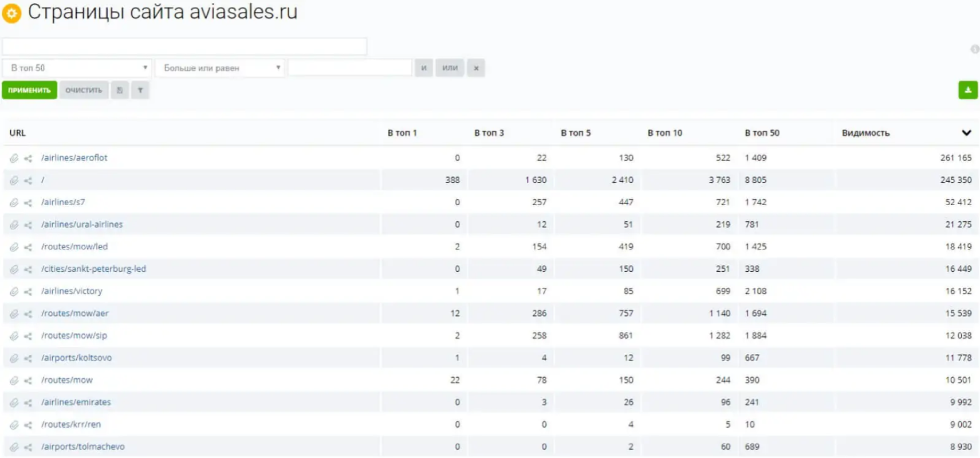980x458 pixels.
Task: Click share icon in the root "/" row
Action: tap(28, 181)
